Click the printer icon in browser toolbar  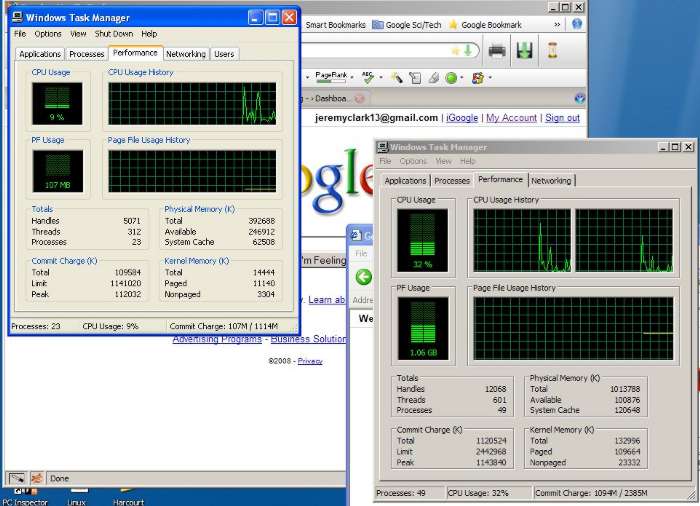(x=497, y=51)
